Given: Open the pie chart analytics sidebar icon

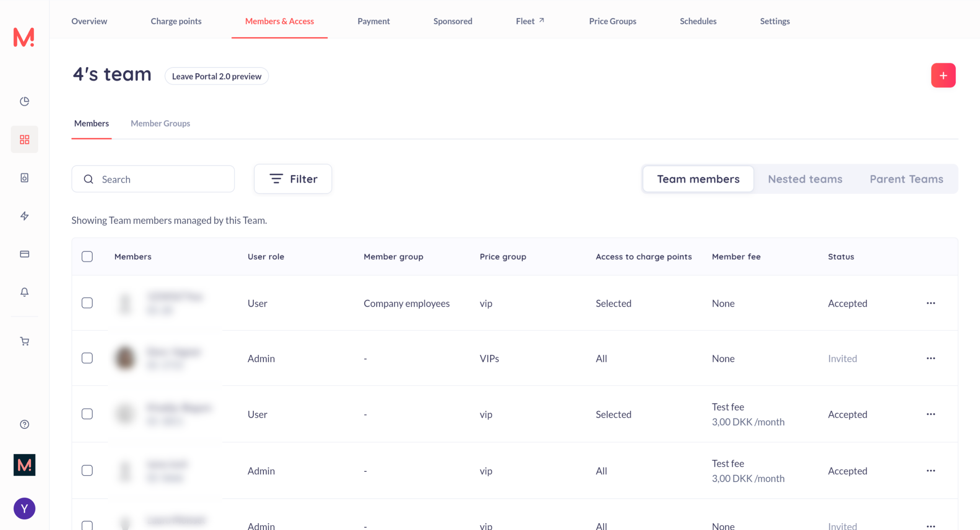Looking at the screenshot, I should coord(24,101).
